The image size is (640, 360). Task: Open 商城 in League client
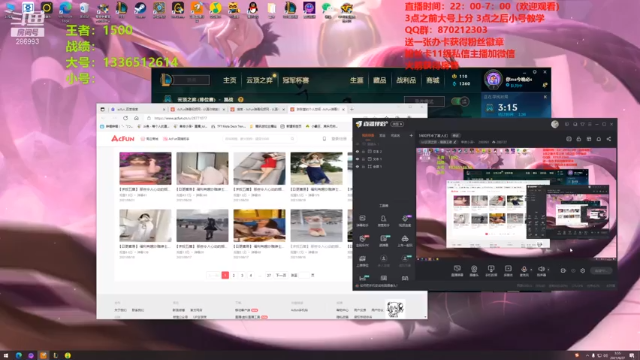pos(433,80)
